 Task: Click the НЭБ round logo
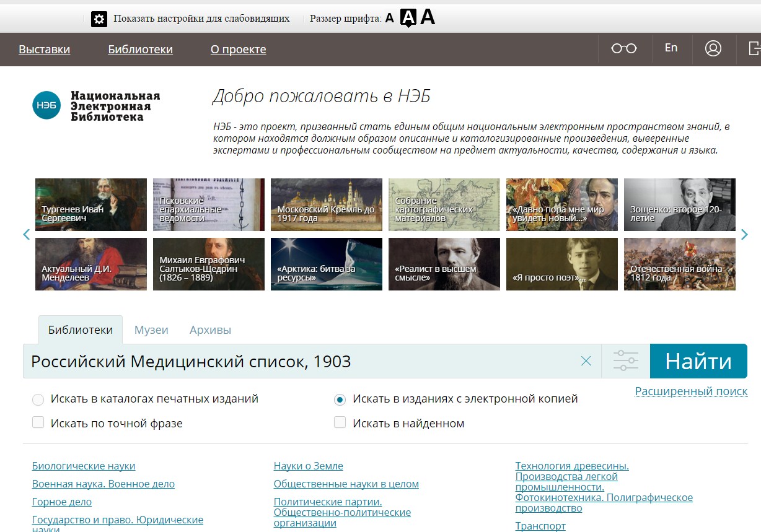click(x=46, y=105)
